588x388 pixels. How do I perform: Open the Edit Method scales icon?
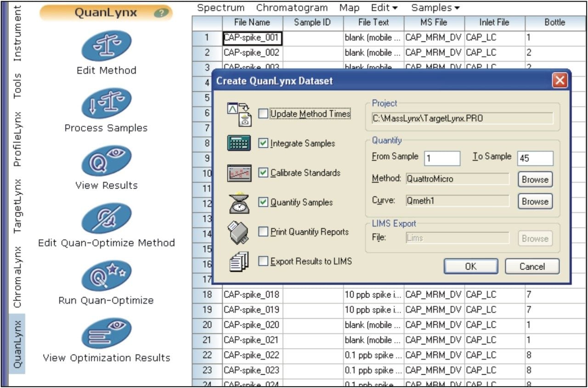click(x=107, y=46)
